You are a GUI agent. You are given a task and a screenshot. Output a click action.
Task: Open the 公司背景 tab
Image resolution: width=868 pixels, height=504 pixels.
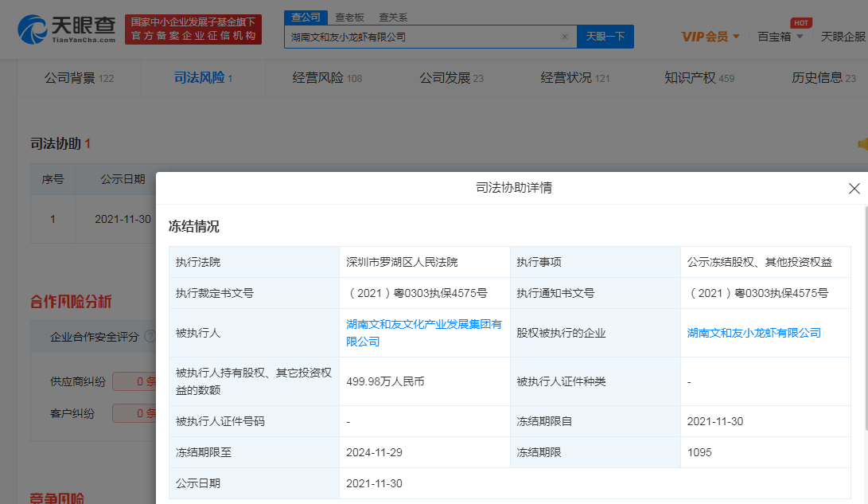[x=79, y=78]
